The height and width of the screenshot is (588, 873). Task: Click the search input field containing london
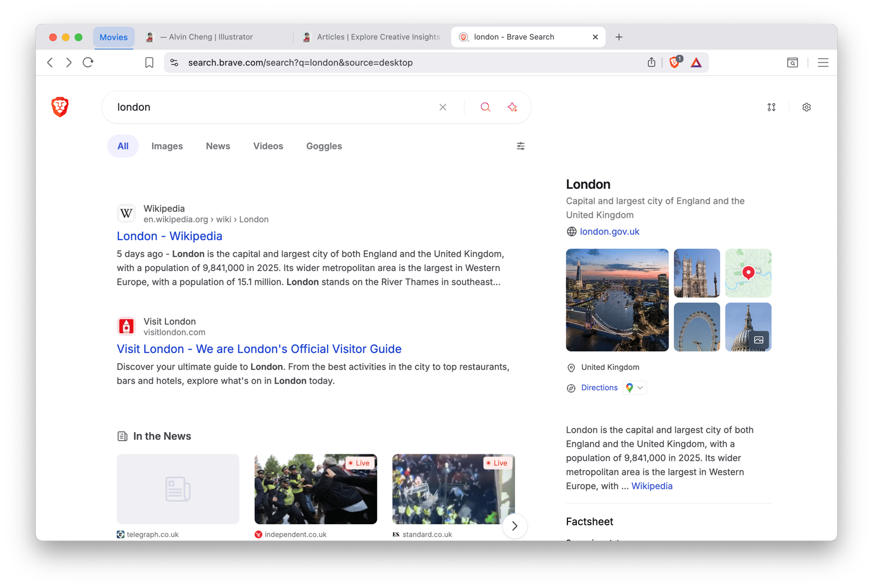tap(273, 107)
